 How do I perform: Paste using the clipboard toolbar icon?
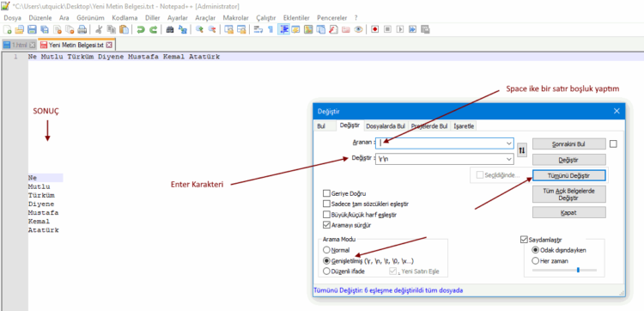coord(124,29)
